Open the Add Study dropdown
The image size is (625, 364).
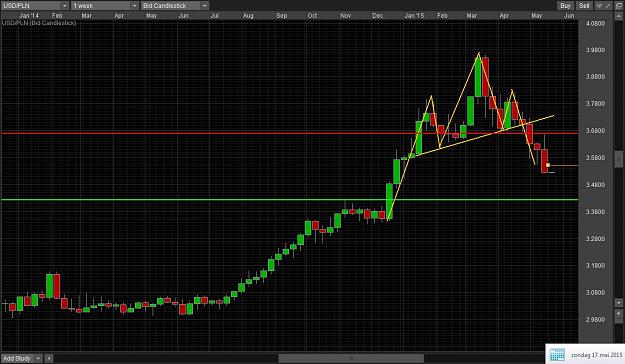point(22,358)
